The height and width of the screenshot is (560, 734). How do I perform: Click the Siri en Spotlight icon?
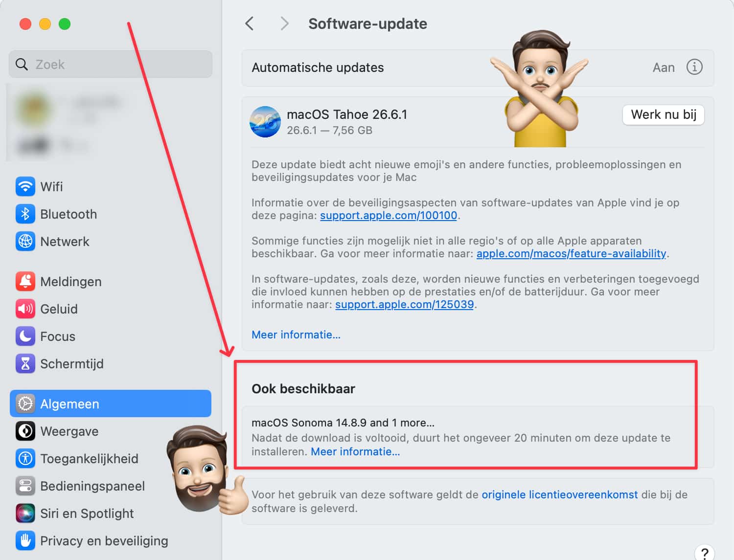point(25,513)
